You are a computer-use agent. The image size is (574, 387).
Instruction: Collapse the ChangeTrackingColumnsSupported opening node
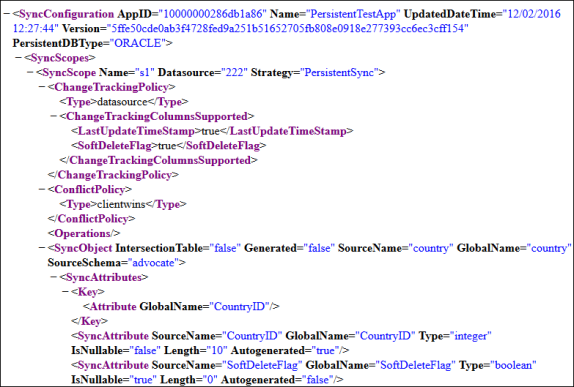point(54,116)
